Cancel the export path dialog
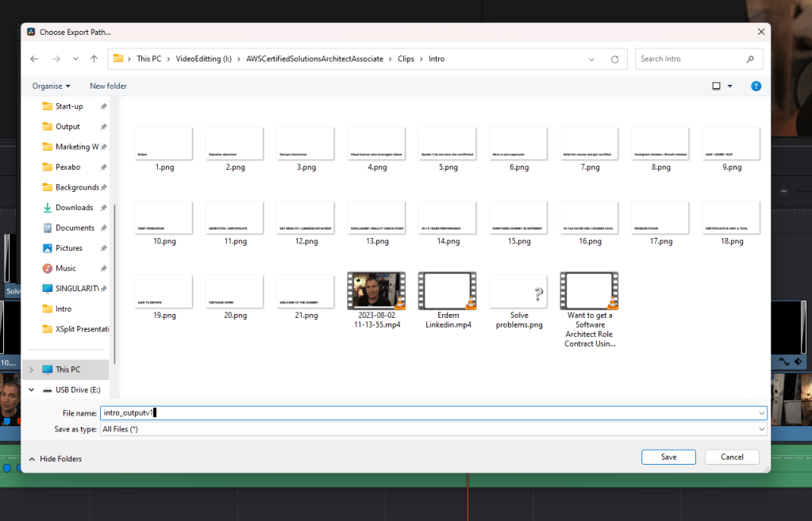The image size is (812, 521). coord(732,457)
